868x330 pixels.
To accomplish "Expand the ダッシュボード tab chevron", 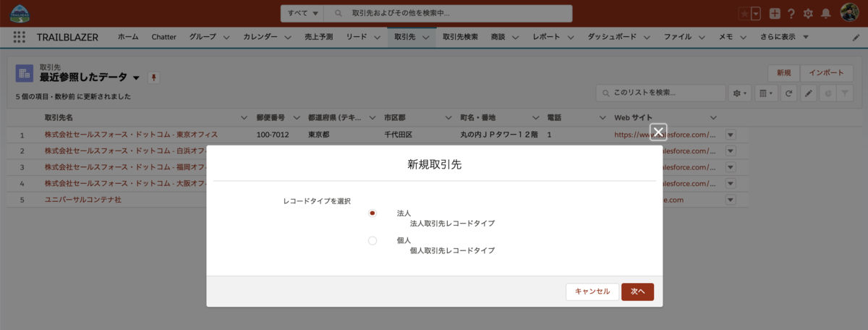I will (x=648, y=37).
